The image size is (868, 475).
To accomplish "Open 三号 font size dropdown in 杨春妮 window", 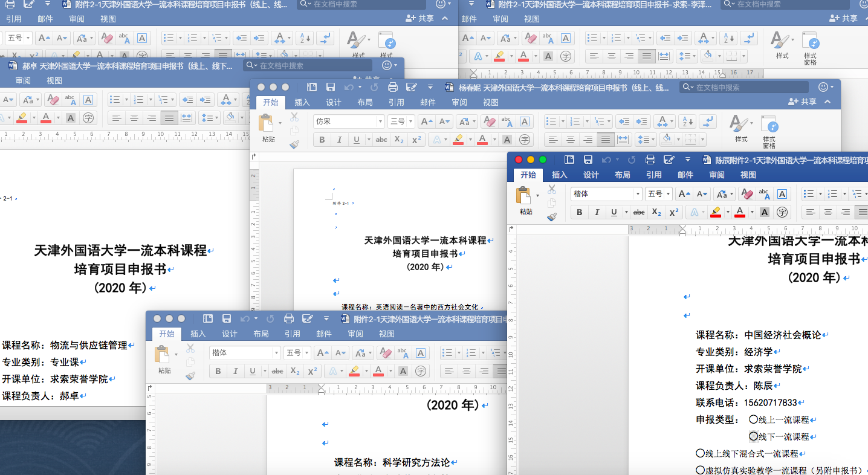I will (410, 121).
